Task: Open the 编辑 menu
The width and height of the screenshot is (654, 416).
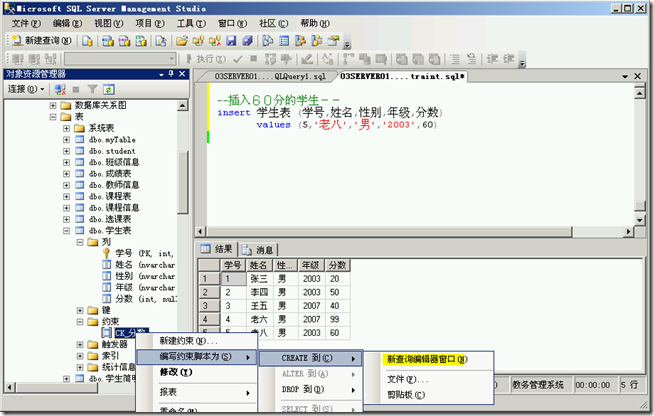Action: [x=67, y=23]
